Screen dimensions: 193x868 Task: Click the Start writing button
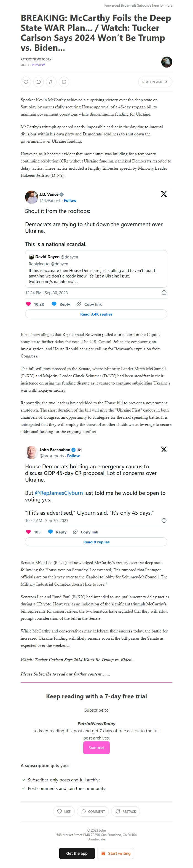[116, 853]
